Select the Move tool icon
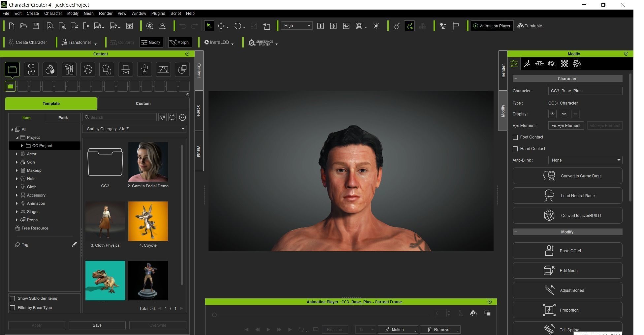644x335 pixels. coord(221,26)
